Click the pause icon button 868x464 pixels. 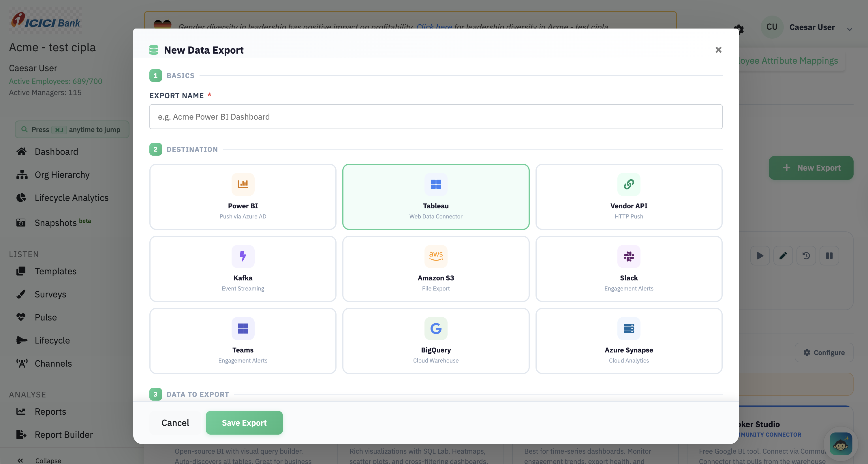829,256
